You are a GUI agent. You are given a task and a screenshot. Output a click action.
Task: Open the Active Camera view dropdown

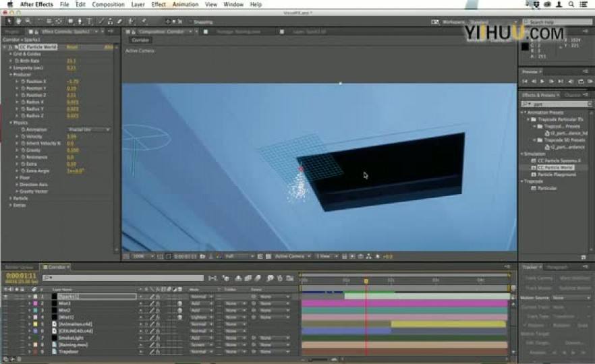click(x=292, y=256)
